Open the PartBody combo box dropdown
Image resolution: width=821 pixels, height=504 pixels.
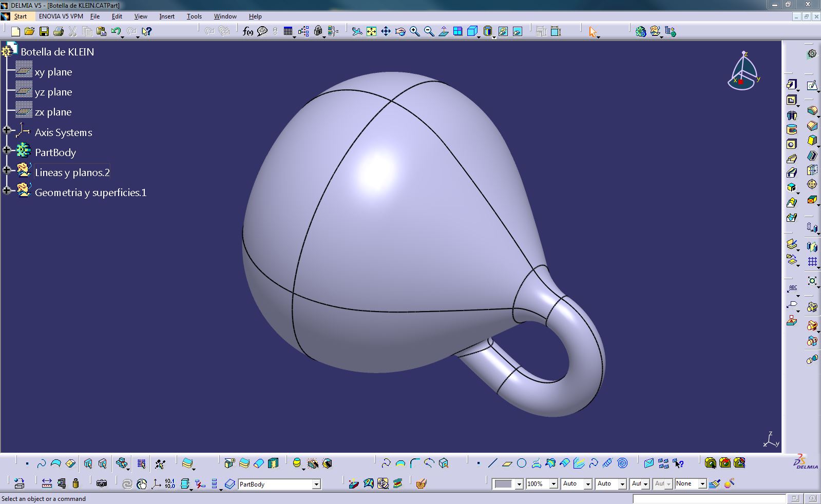(x=316, y=484)
